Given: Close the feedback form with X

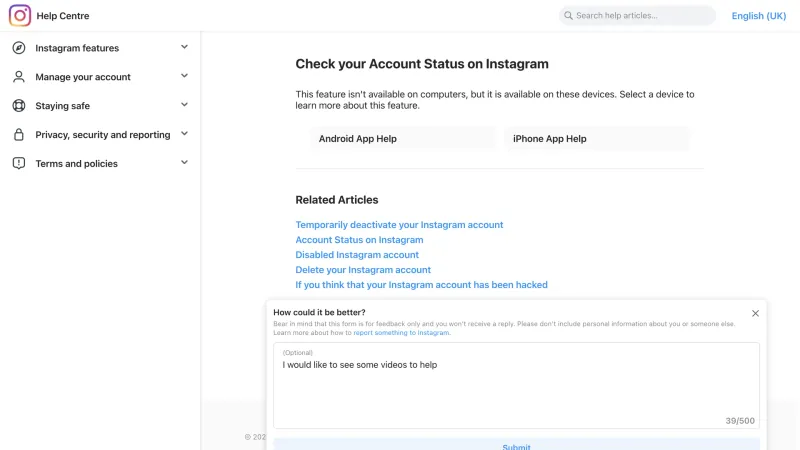Looking at the screenshot, I should (x=755, y=313).
